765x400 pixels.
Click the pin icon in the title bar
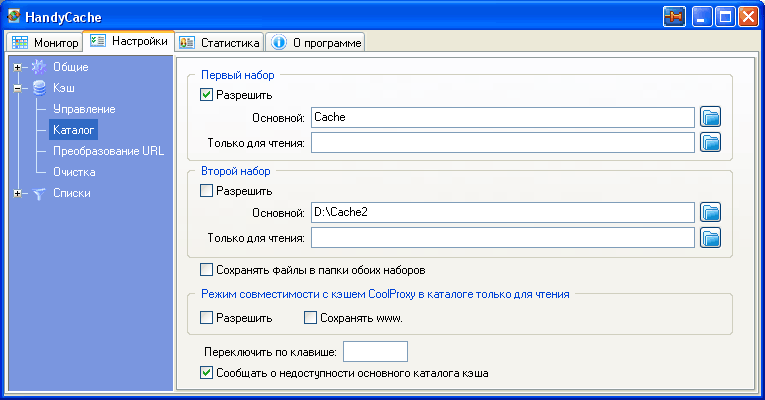tap(674, 17)
